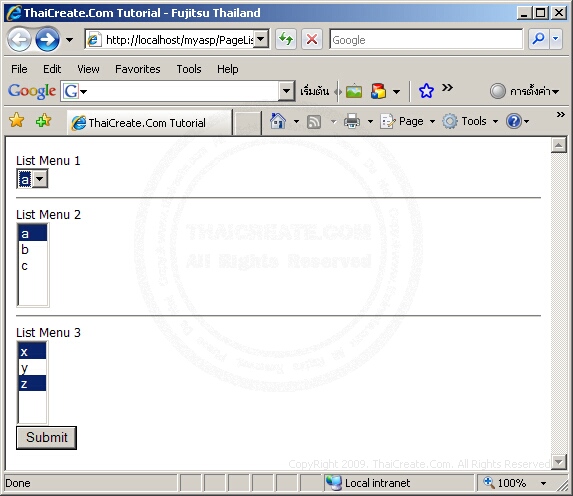
Task: Expand the address bar history dropdown
Action: 261,39
